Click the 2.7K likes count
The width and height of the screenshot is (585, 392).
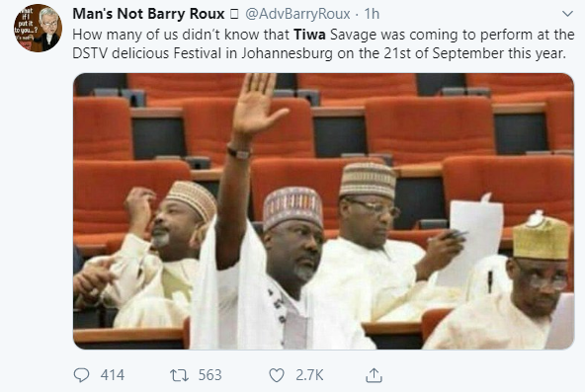point(309,375)
